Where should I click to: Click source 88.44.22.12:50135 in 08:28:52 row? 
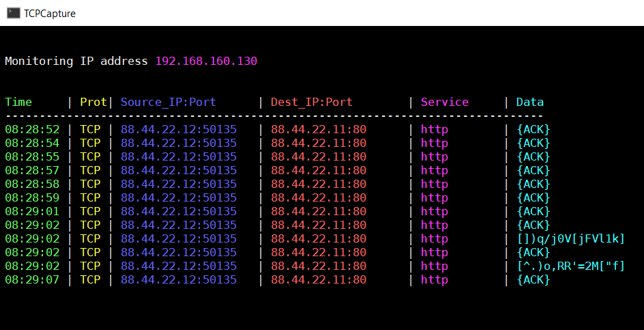pos(179,130)
